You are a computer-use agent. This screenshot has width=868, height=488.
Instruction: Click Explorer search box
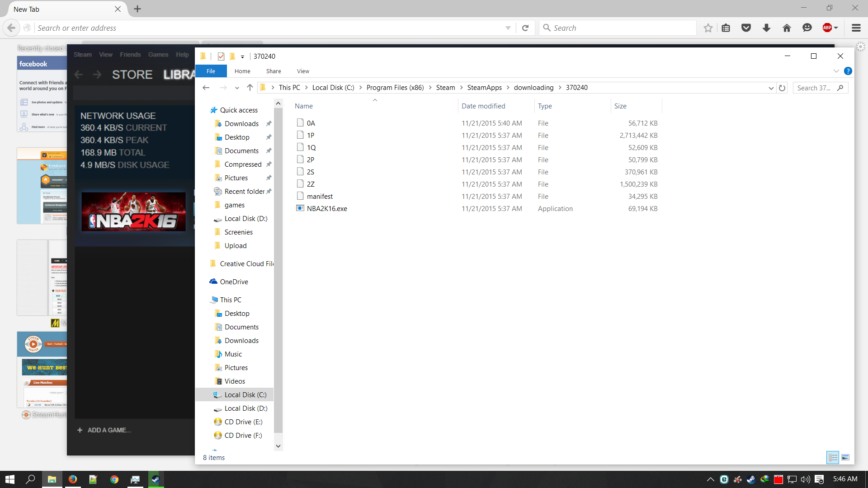(820, 88)
